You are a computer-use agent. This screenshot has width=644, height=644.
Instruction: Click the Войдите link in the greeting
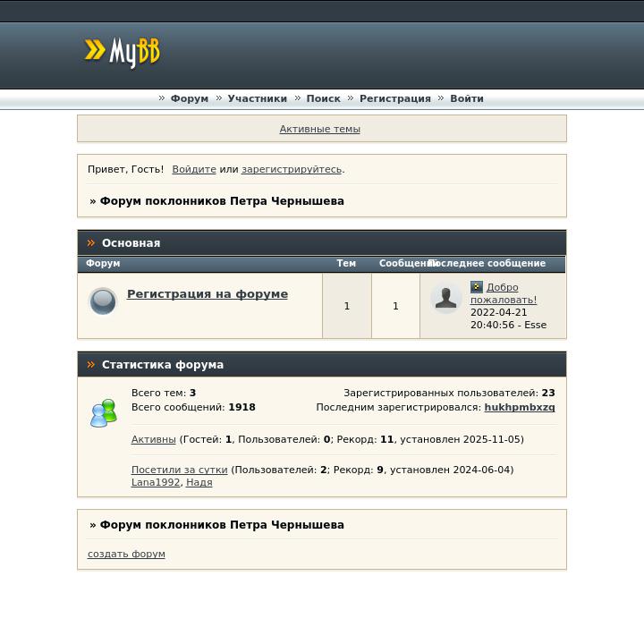click(194, 169)
